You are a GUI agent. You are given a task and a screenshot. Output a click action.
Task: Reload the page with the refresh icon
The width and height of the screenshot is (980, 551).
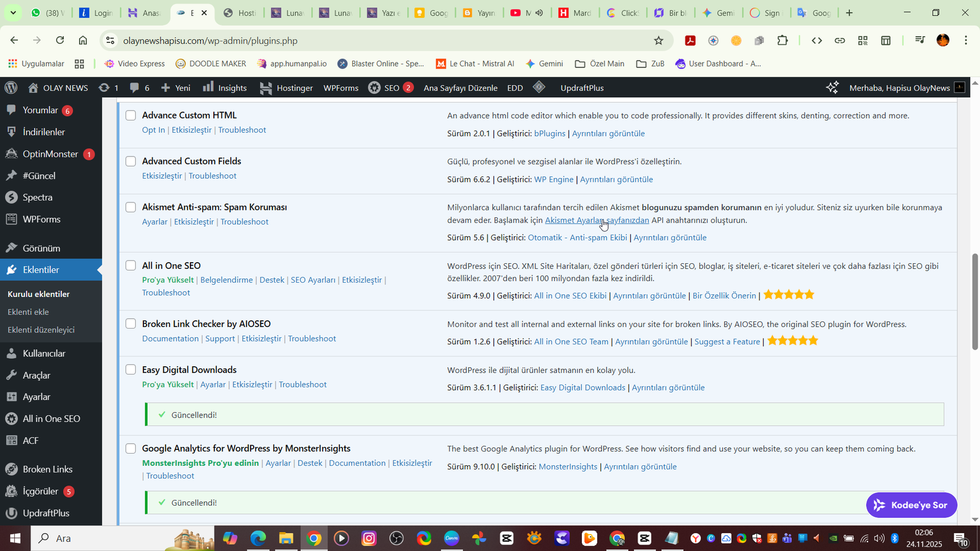[60, 40]
